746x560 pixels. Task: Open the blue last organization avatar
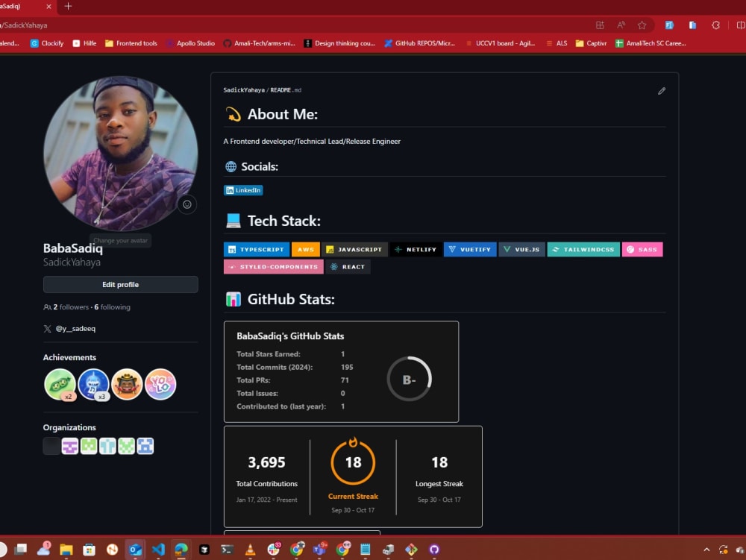pyautogui.click(x=145, y=446)
